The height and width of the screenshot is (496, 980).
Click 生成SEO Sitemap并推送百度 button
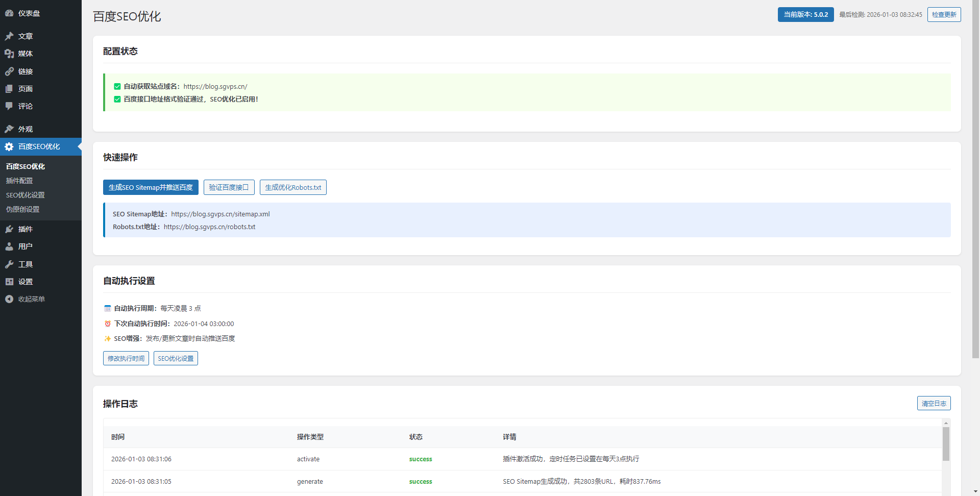[151, 187]
